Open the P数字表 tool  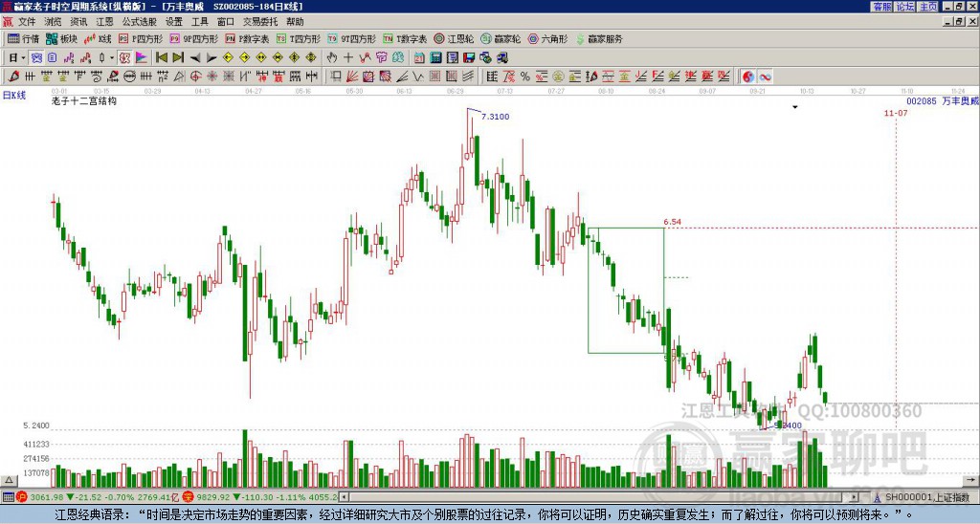pos(248,38)
